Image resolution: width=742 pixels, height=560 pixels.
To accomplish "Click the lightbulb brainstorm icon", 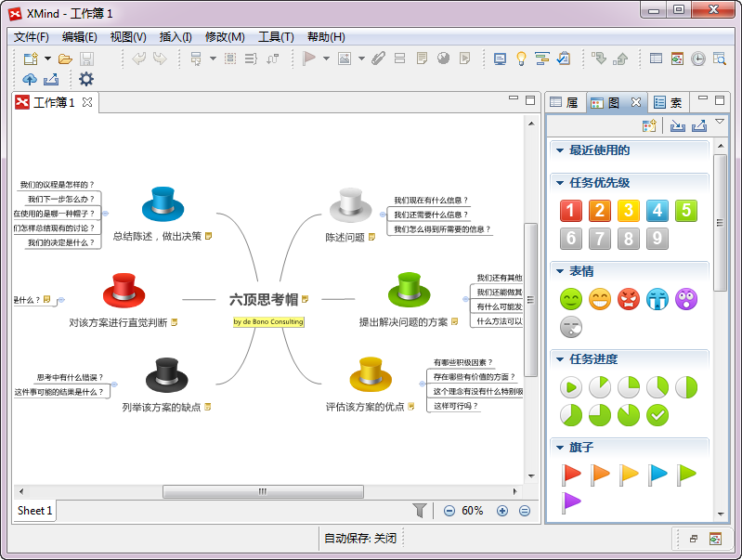I will click(521, 59).
